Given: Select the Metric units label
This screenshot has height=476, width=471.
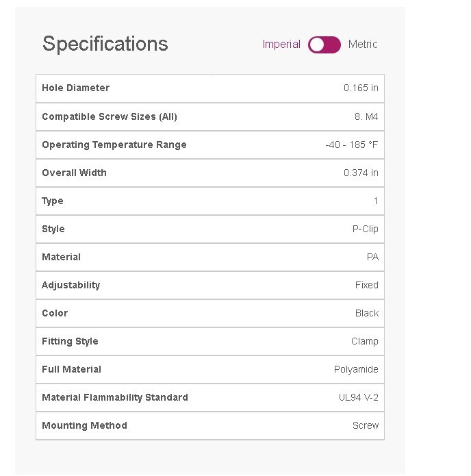Looking at the screenshot, I should click(363, 45).
